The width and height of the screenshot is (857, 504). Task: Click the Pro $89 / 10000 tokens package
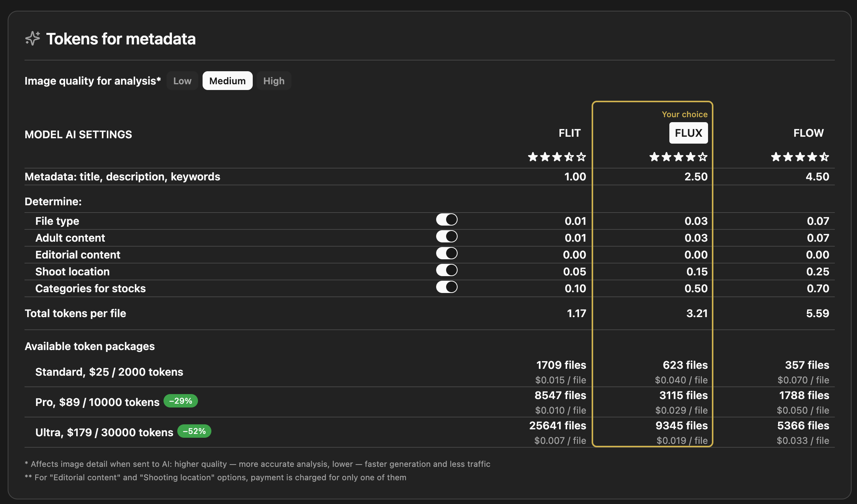pos(97,402)
